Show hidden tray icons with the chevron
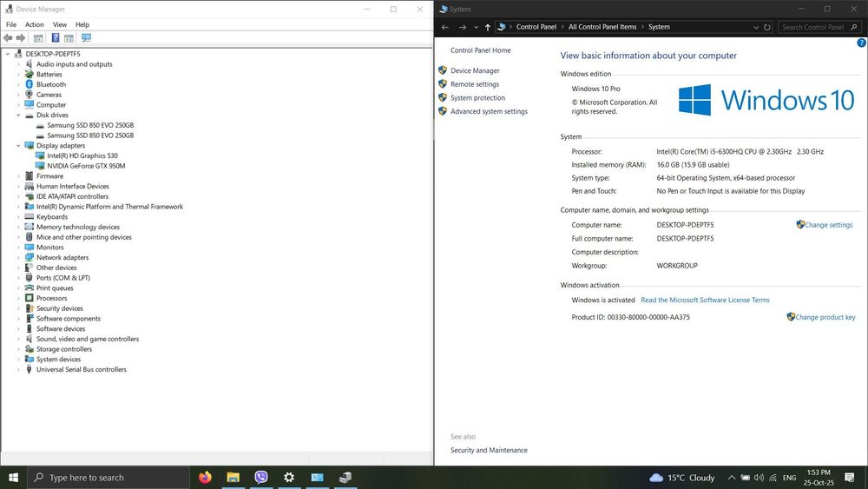The height and width of the screenshot is (489, 868). point(731,478)
